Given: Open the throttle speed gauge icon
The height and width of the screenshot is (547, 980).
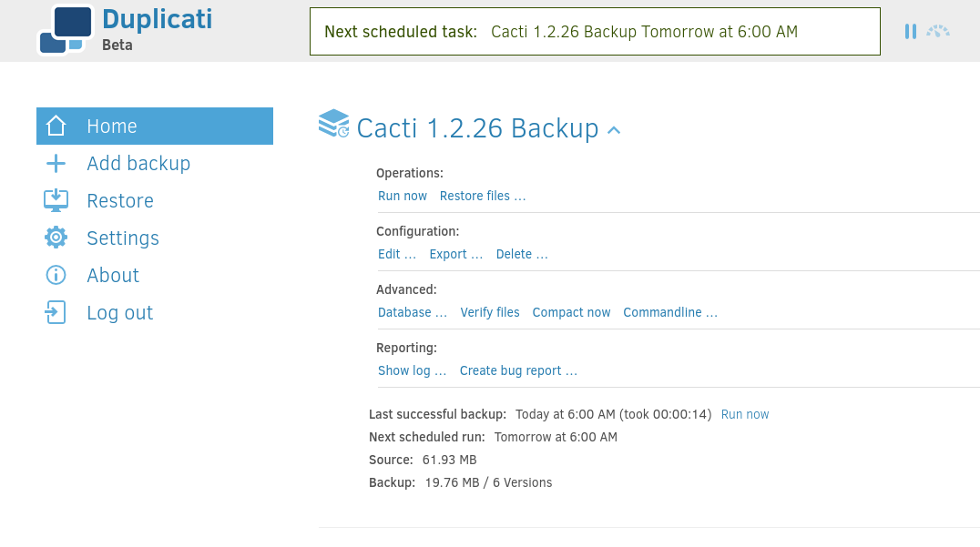Looking at the screenshot, I should click(x=938, y=31).
